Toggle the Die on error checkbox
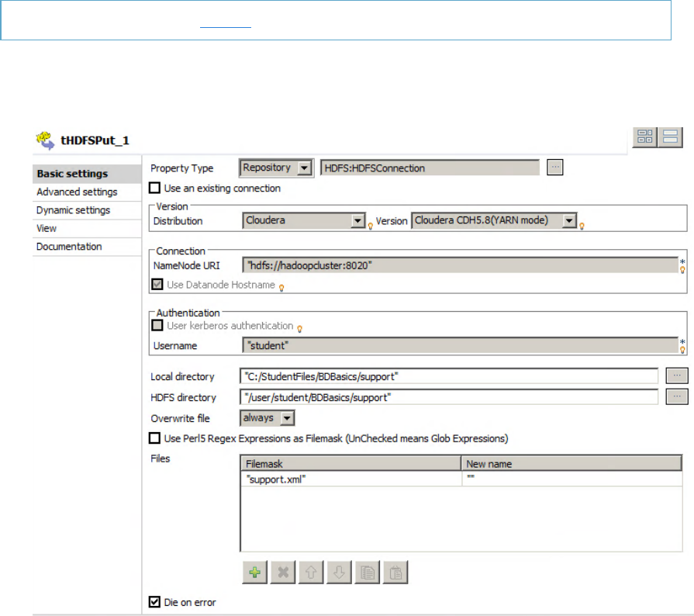Viewport: 694px width, 616px height. (155, 602)
